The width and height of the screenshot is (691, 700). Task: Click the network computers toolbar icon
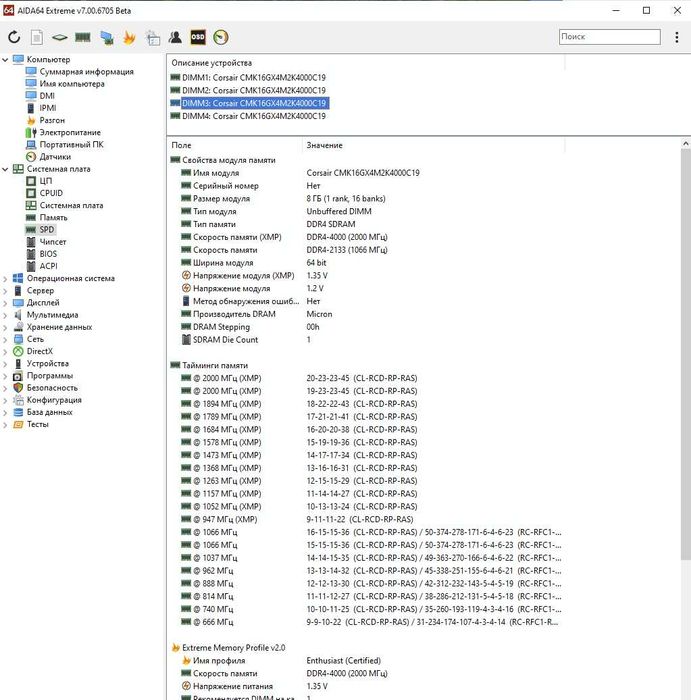[x=106, y=38]
